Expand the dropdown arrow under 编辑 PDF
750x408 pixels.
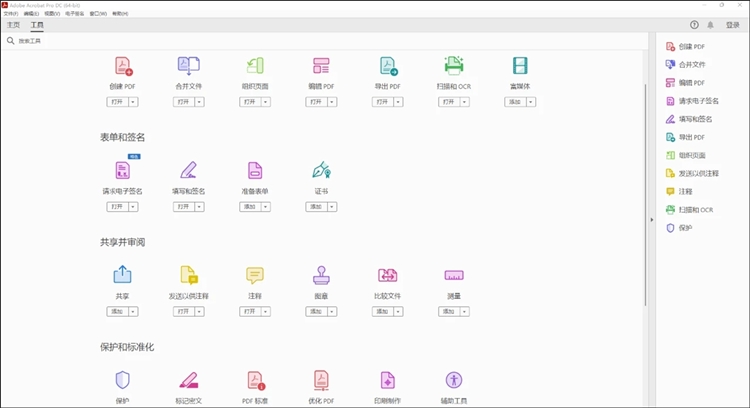(332, 102)
